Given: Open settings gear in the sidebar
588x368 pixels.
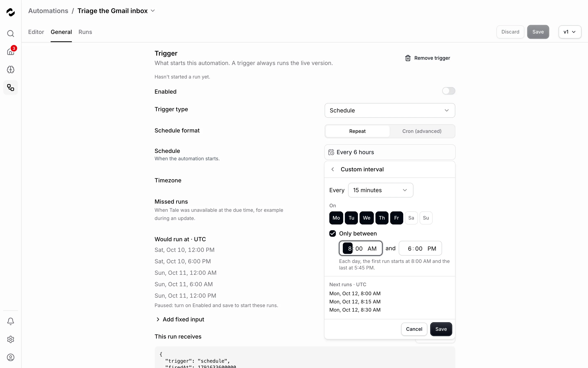Looking at the screenshot, I should coord(10,339).
